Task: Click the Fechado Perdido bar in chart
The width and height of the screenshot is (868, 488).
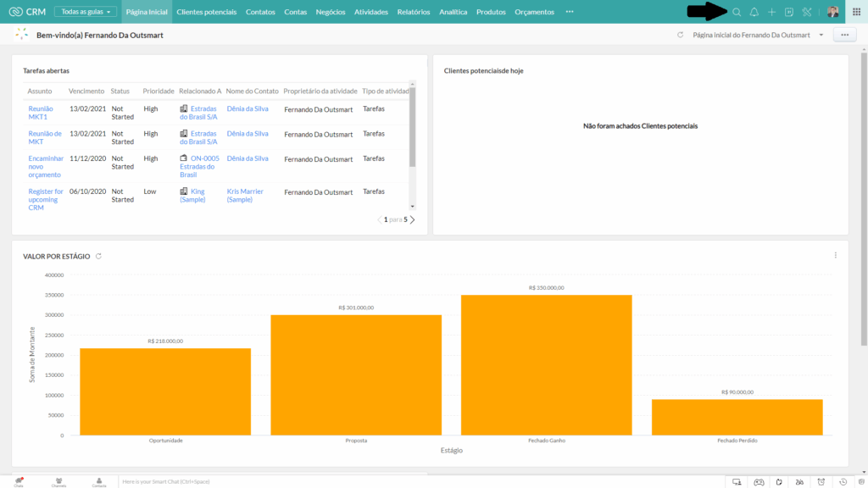Action: click(737, 417)
